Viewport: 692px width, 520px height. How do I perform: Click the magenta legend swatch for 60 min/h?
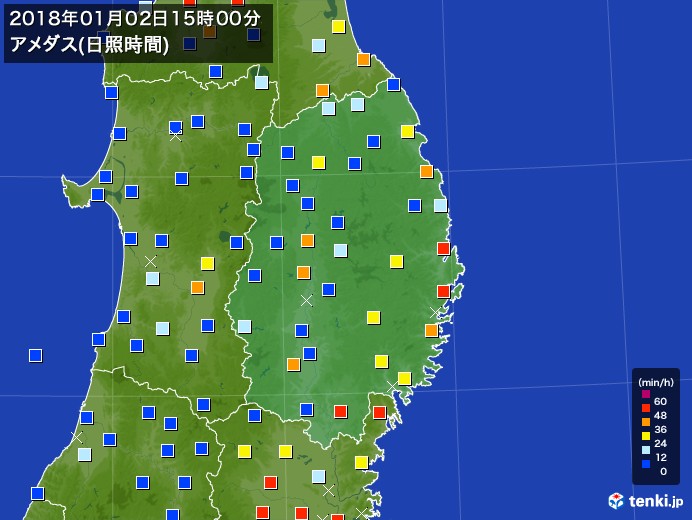646,394
